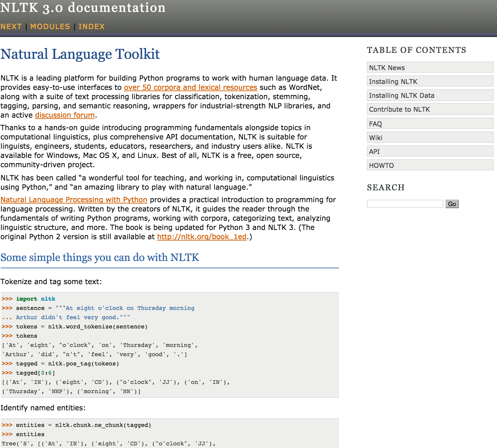Open NLTK News in table of contents

click(387, 68)
